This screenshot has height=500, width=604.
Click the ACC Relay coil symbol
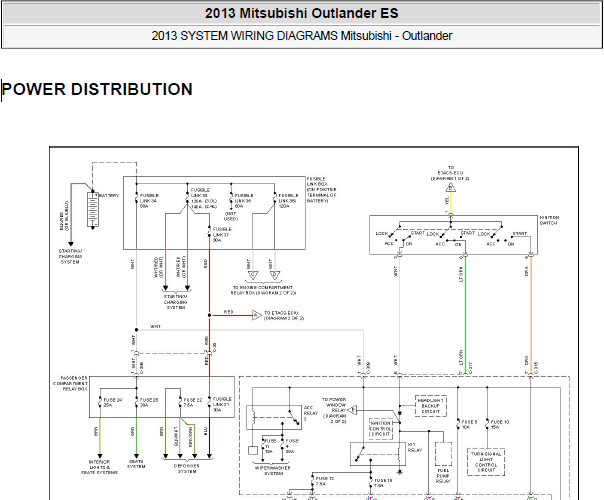[x=253, y=418]
